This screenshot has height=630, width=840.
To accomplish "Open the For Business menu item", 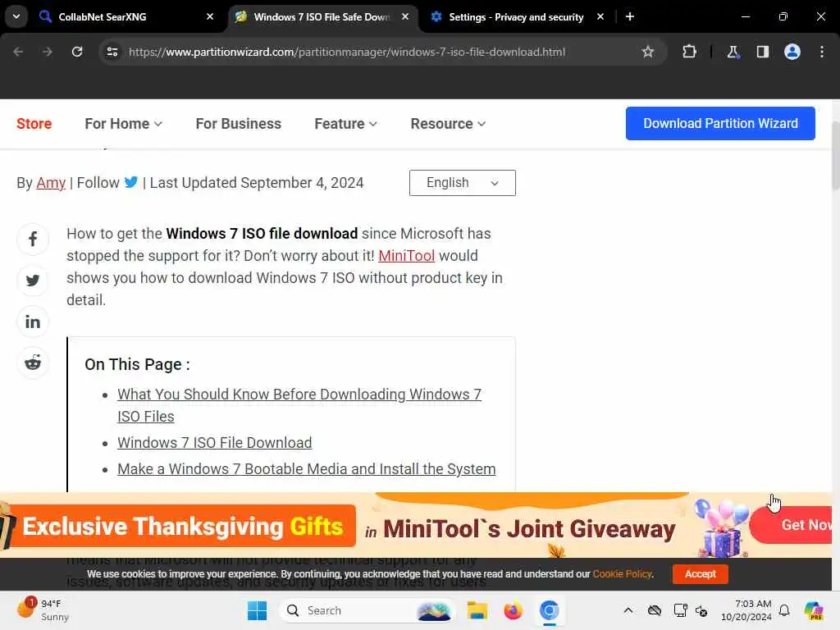I will point(239,124).
